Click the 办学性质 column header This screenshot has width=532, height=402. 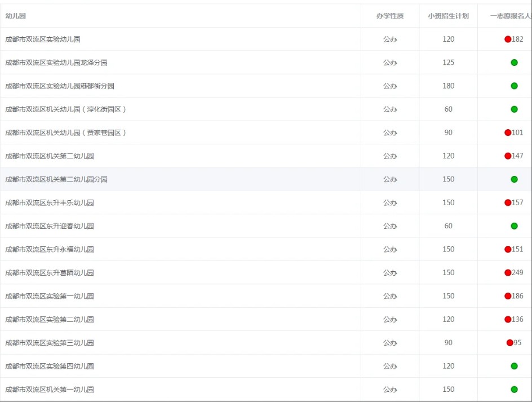tap(390, 16)
